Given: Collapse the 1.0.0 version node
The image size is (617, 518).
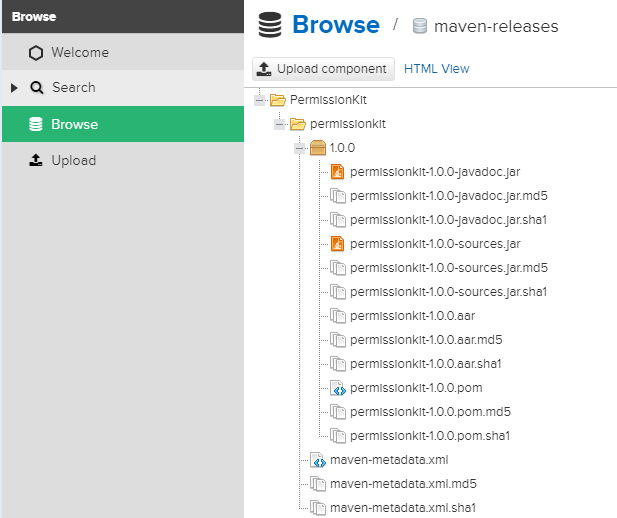Looking at the screenshot, I should pos(300,148).
